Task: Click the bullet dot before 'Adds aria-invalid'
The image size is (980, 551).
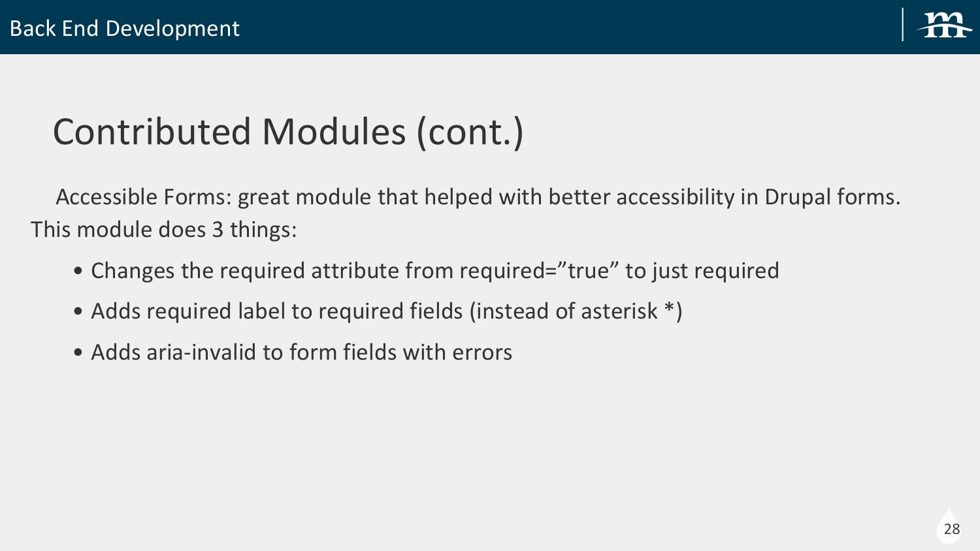Action: 78,353
